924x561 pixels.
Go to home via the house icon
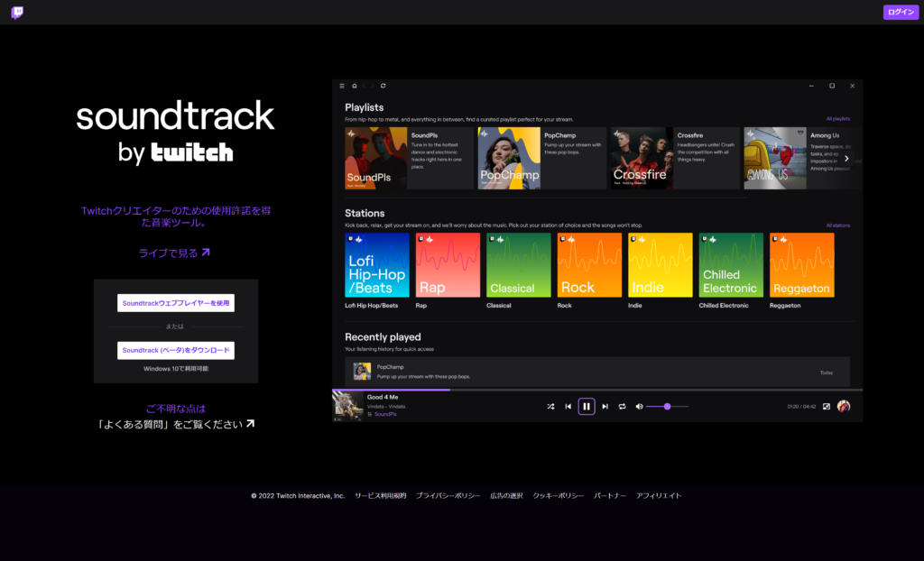(355, 86)
